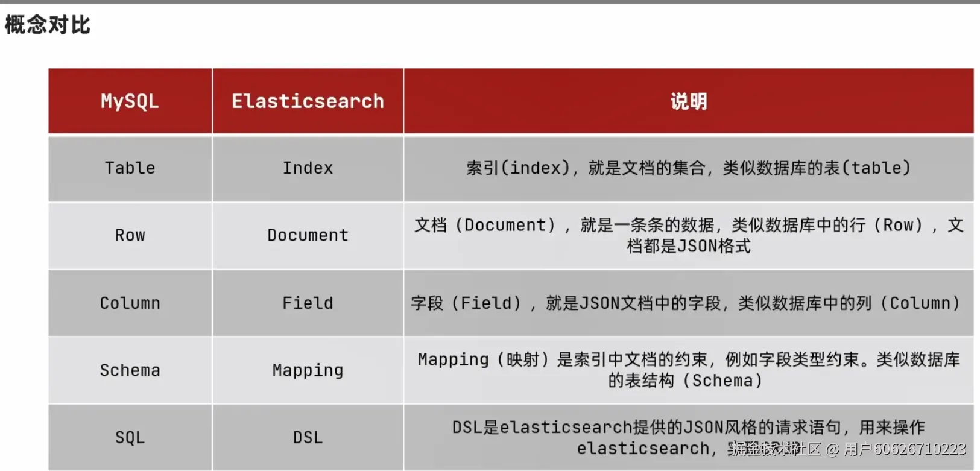
Task: Select the 字段 (Field) description text
Action: click(x=686, y=303)
